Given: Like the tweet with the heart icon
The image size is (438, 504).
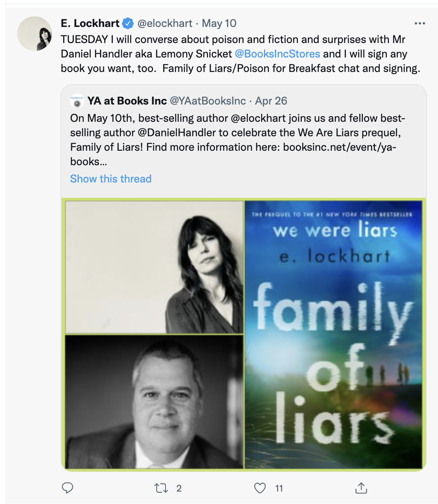Looking at the screenshot, I should point(260,488).
